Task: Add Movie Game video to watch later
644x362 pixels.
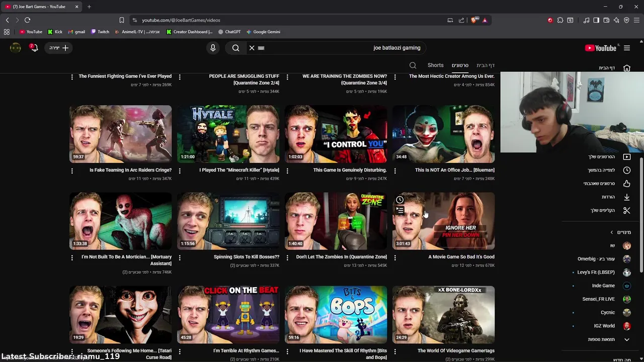Action: point(400,200)
